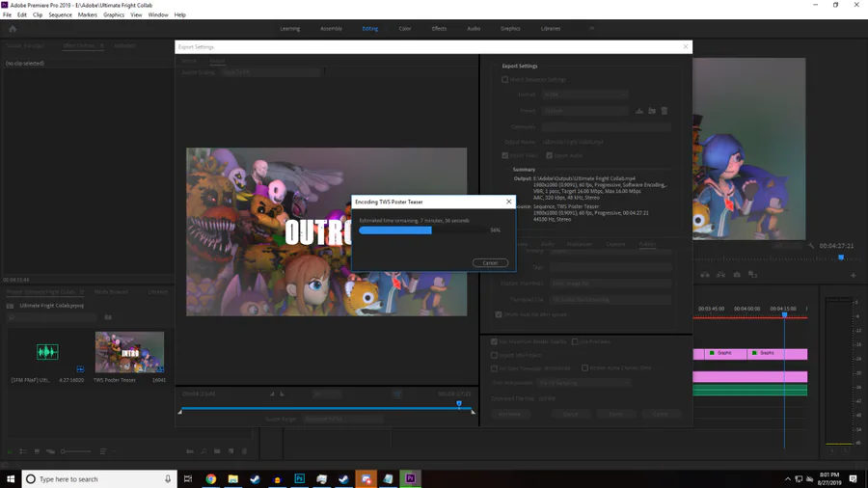Image resolution: width=868 pixels, height=488 pixels.
Task: Open the Custom Thumbnail dropdown
Action: coord(610,284)
